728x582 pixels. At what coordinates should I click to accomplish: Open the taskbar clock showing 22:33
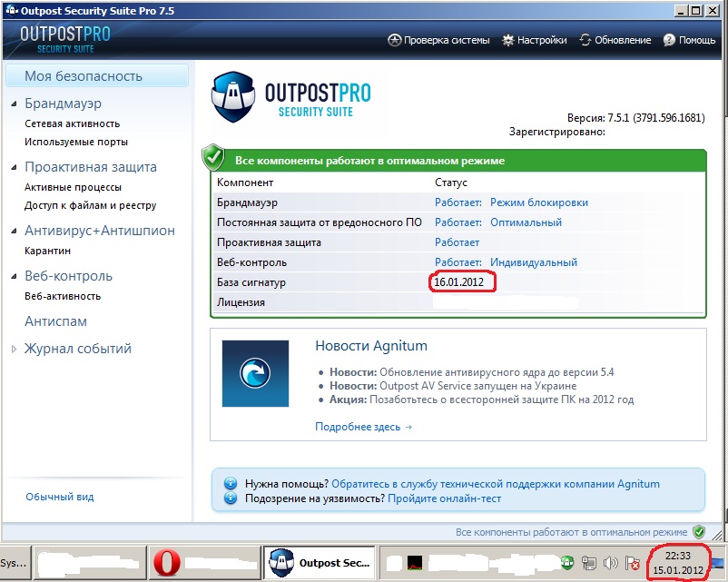pos(678,563)
